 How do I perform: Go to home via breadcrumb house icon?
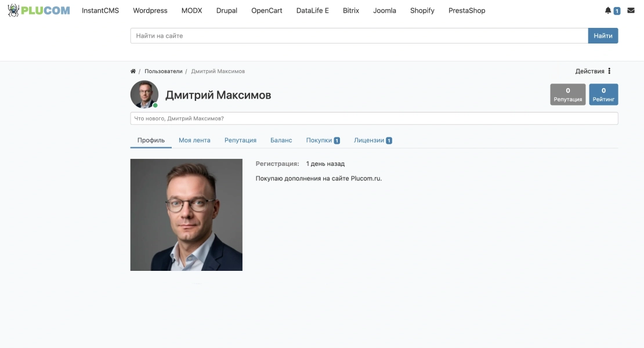pyautogui.click(x=133, y=71)
